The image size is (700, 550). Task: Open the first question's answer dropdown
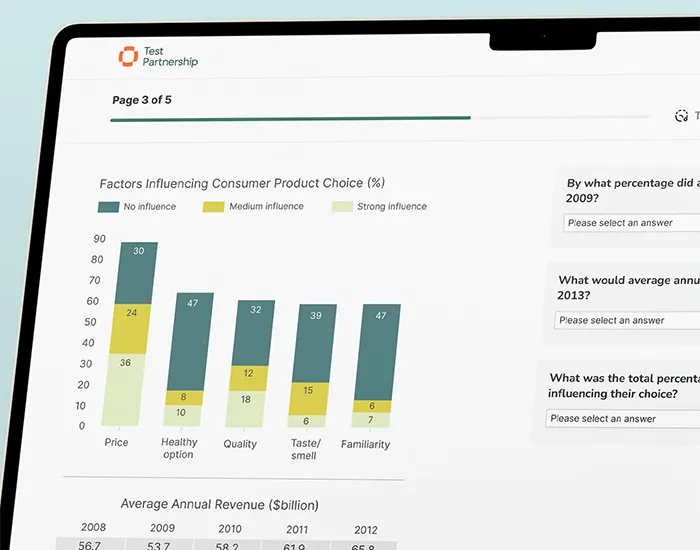point(631,223)
